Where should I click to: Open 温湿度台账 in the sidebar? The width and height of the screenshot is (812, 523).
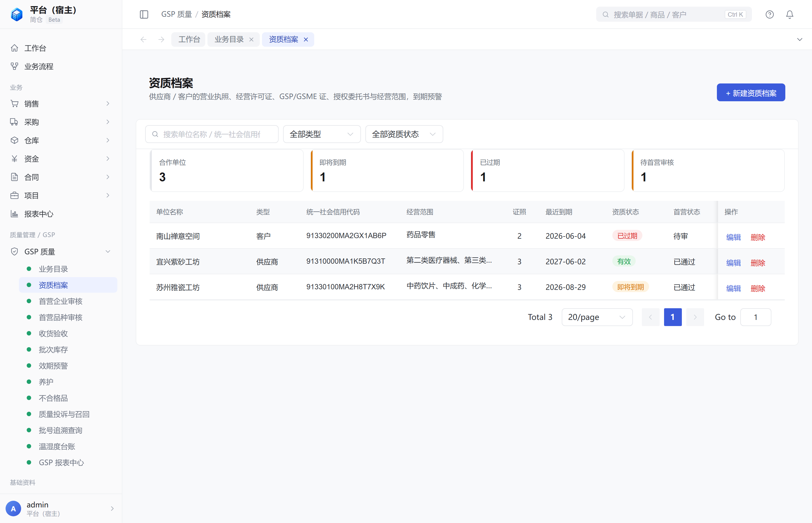tap(68, 446)
